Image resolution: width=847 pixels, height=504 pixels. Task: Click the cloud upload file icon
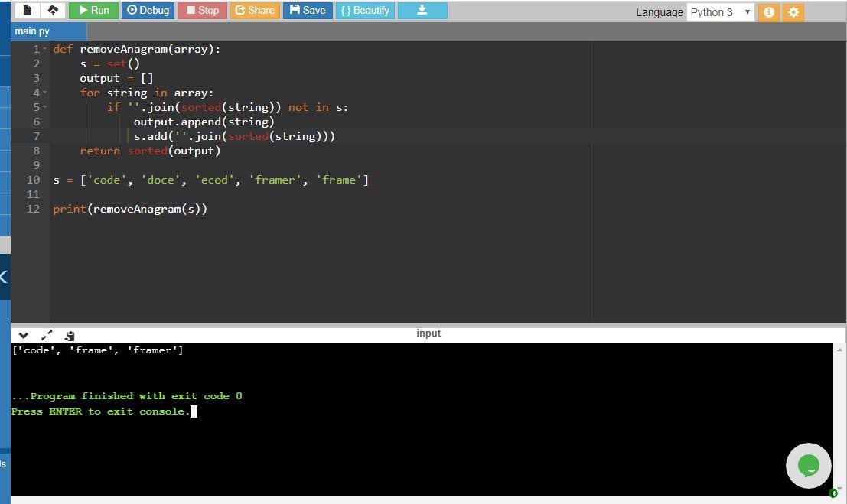pyautogui.click(x=52, y=10)
